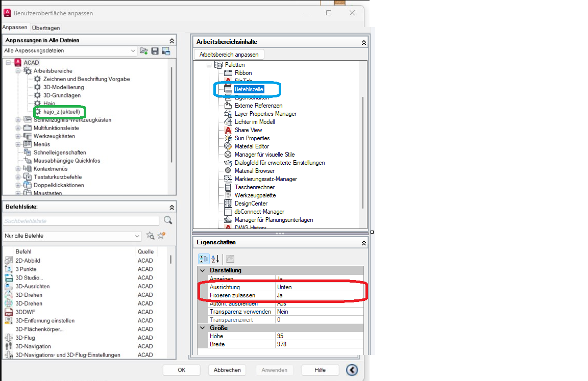Collapse the Arbeitsbereichsinhalte panel

363,42
